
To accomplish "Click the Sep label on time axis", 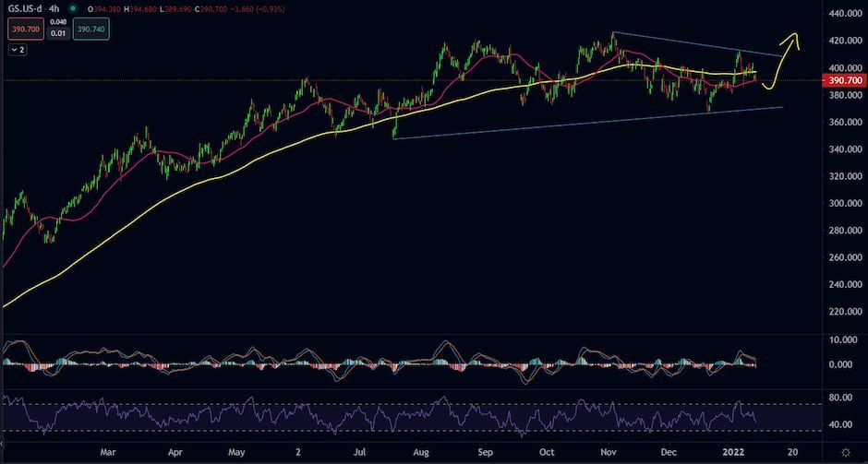I will pyautogui.click(x=486, y=452).
